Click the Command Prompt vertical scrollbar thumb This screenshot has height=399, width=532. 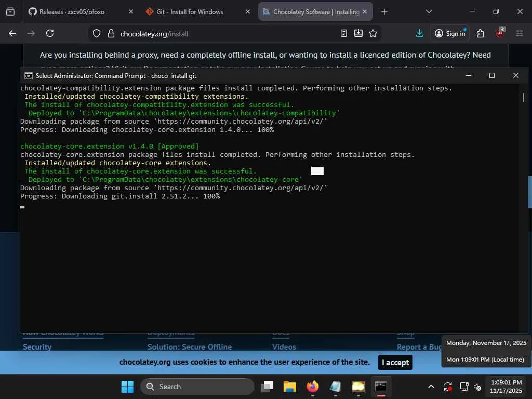click(524, 98)
